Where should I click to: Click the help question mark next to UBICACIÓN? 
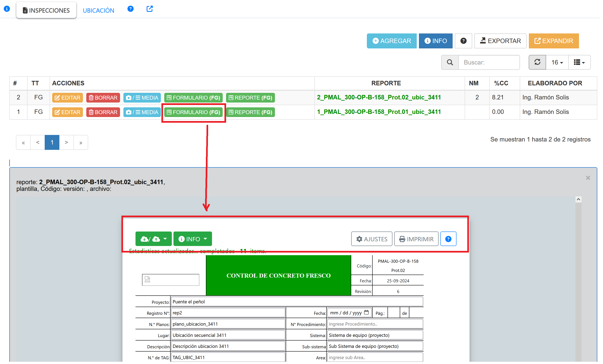coord(130,9)
